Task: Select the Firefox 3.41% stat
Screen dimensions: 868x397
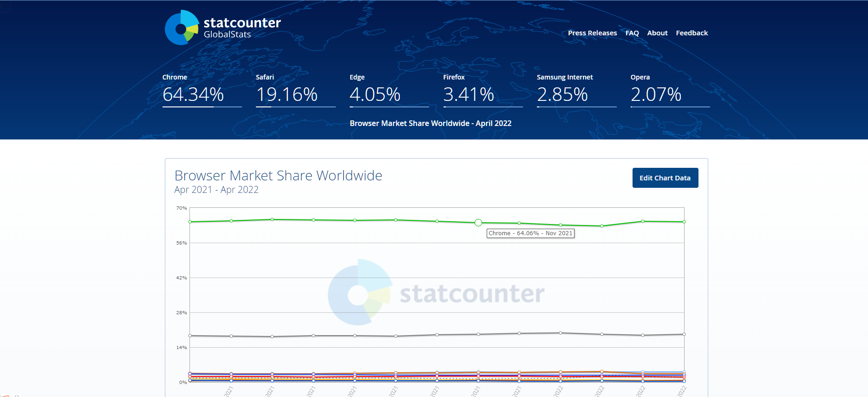Action: point(469,94)
